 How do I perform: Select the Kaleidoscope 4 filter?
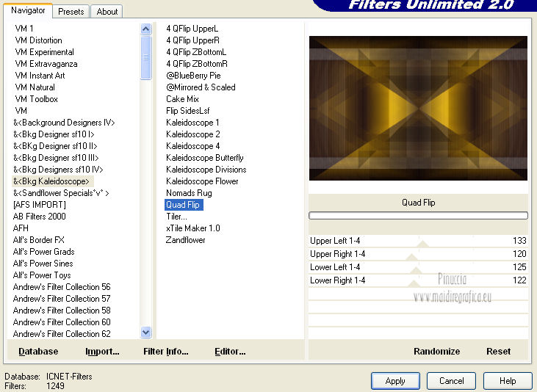click(x=192, y=146)
